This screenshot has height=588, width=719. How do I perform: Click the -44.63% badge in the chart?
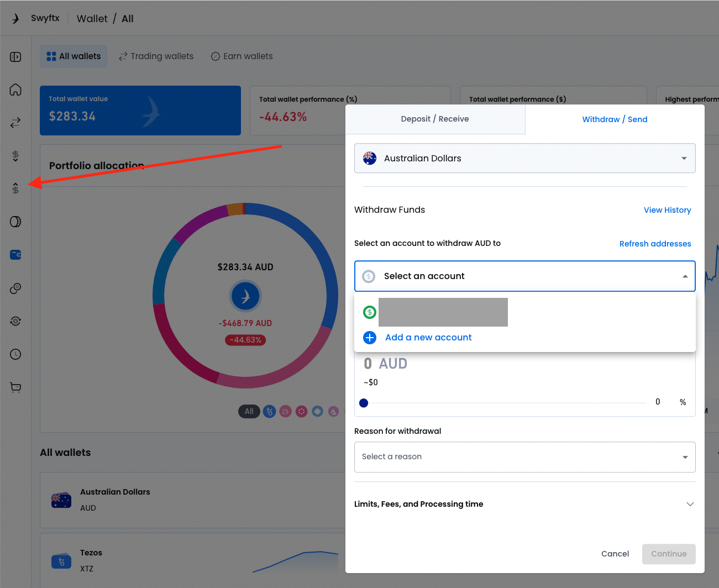pyautogui.click(x=245, y=340)
